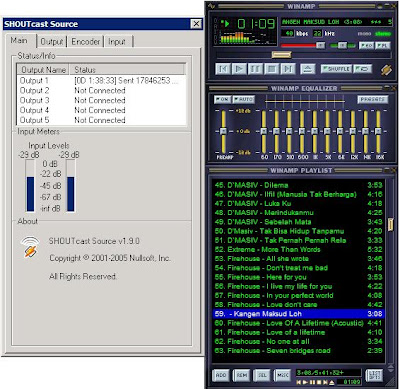
Task: Select track 55 Firehouse - Here for you
Action: pyautogui.click(x=298, y=277)
